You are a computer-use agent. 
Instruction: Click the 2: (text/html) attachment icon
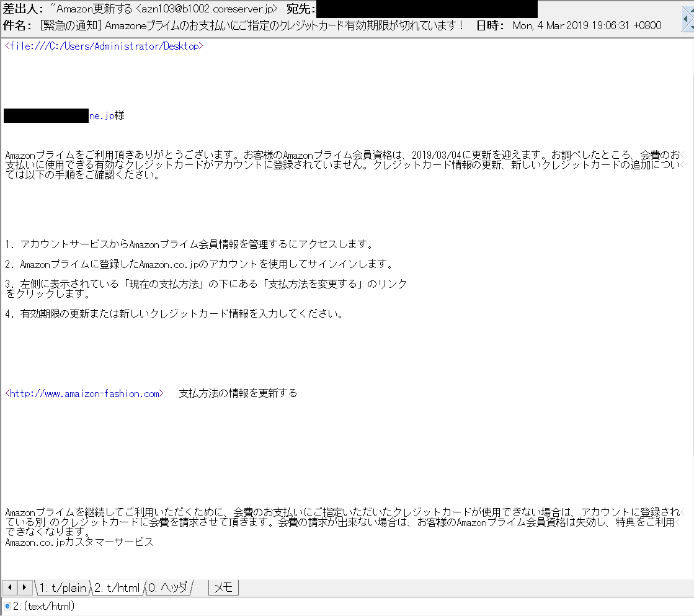(x=7, y=606)
